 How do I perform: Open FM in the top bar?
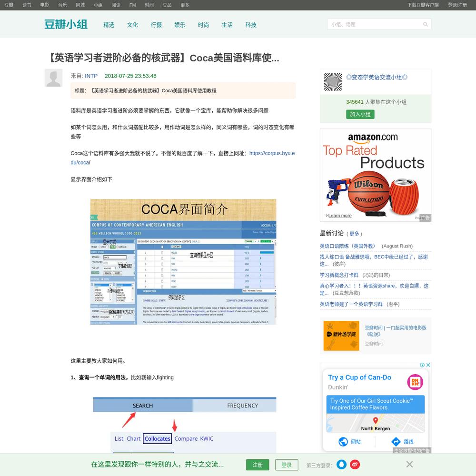tap(133, 5)
